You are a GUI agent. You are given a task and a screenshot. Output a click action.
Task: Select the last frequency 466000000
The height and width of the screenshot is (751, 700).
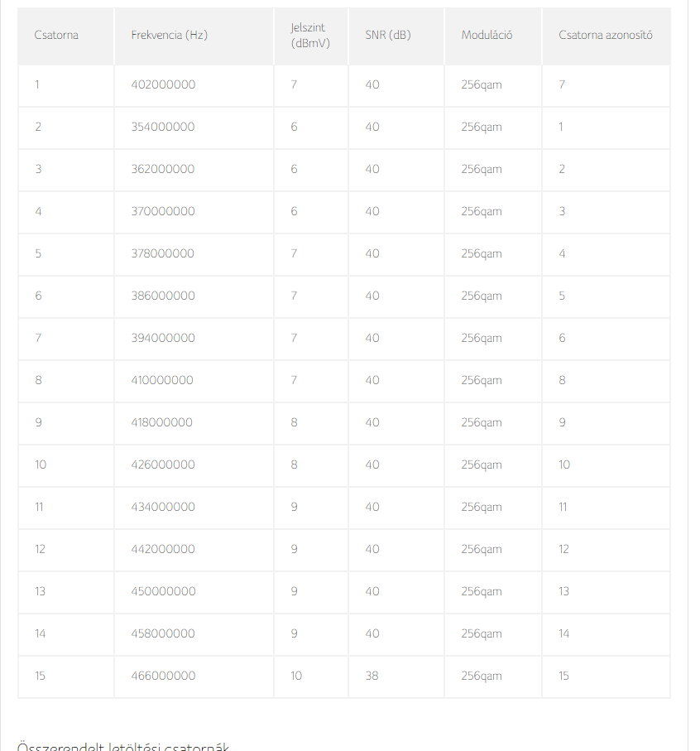[x=163, y=676]
